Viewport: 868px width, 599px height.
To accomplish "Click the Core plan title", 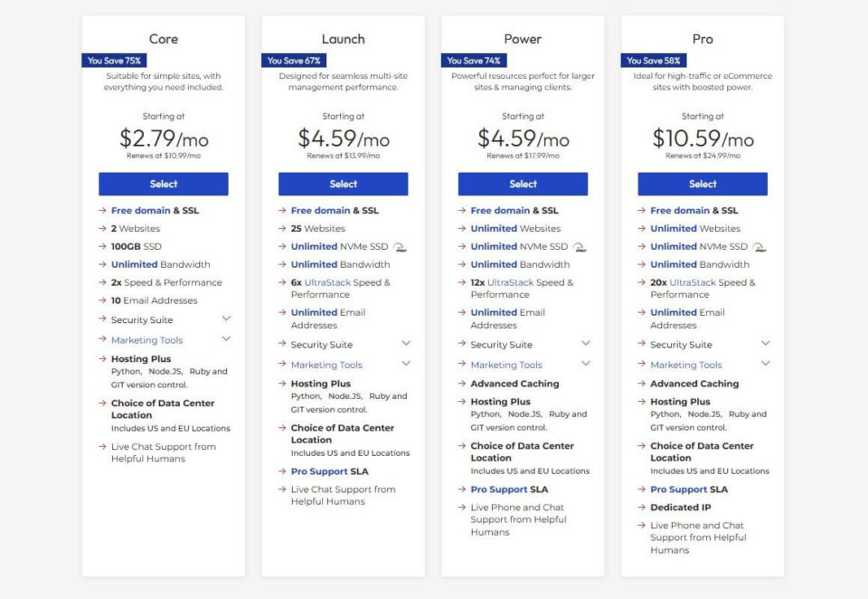I will point(164,39).
